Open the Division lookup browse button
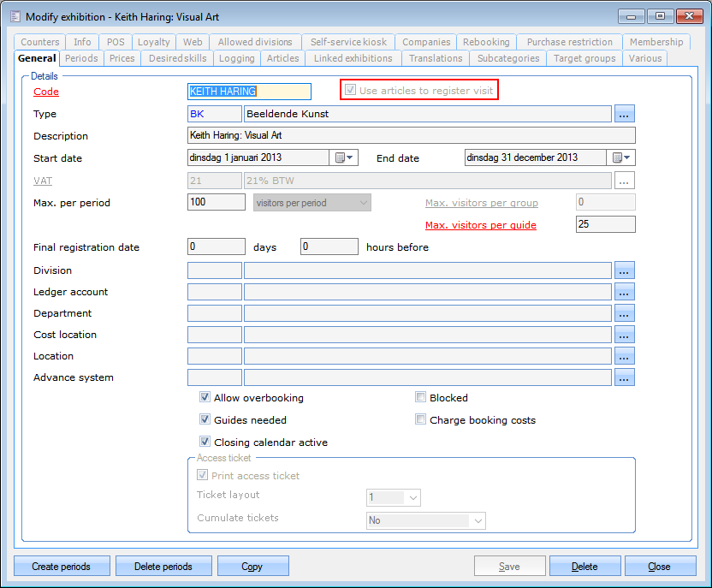712x588 pixels. (624, 270)
